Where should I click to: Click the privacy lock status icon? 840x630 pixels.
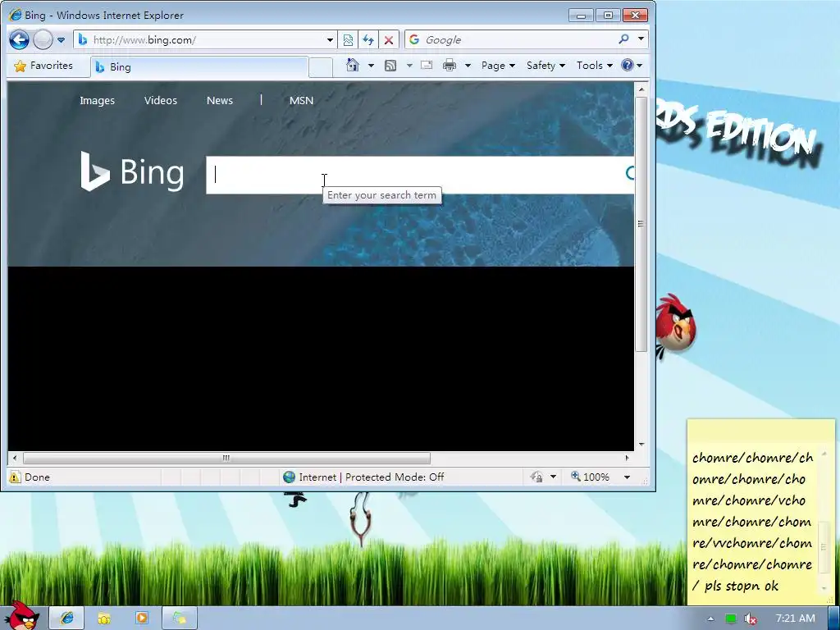pyautogui.click(x=536, y=477)
